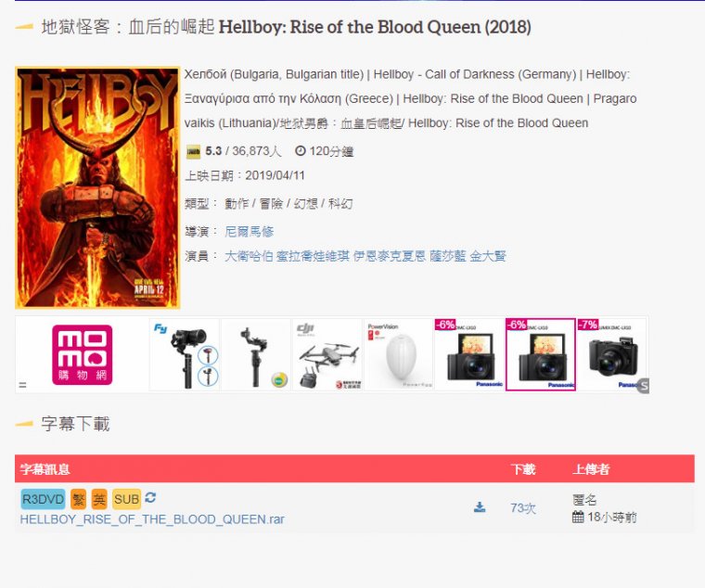The height and width of the screenshot is (588, 705).
Task: Click the yellow SUB tag
Action: point(126,499)
